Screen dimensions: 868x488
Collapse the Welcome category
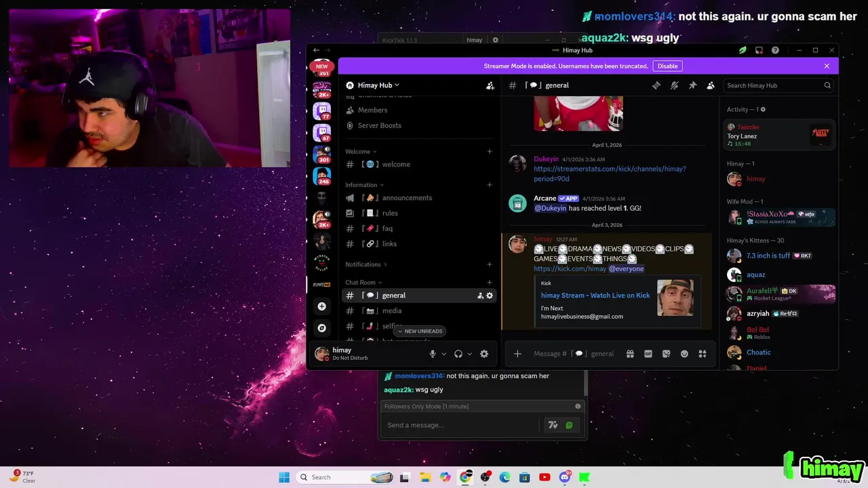361,152
